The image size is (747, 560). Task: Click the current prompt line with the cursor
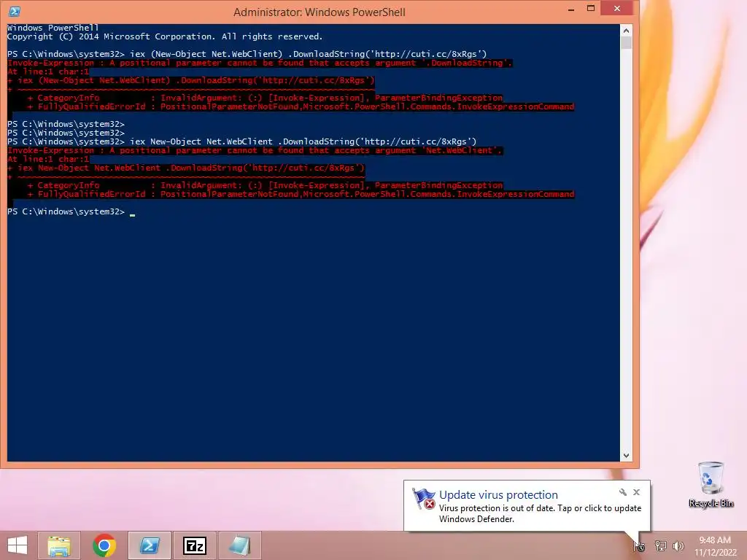coord(71,212)
